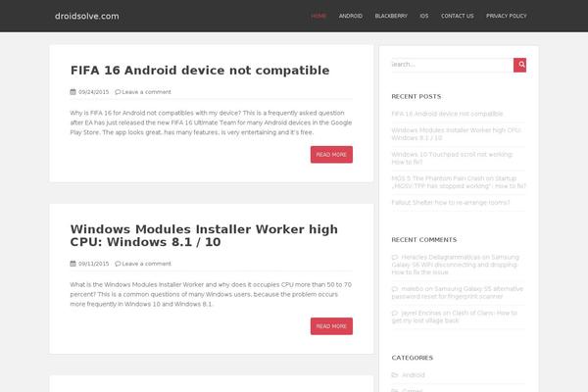Click Read More on Windows Modules post
The height and width of the screenshot is (392, 588).
coord(331,326)
